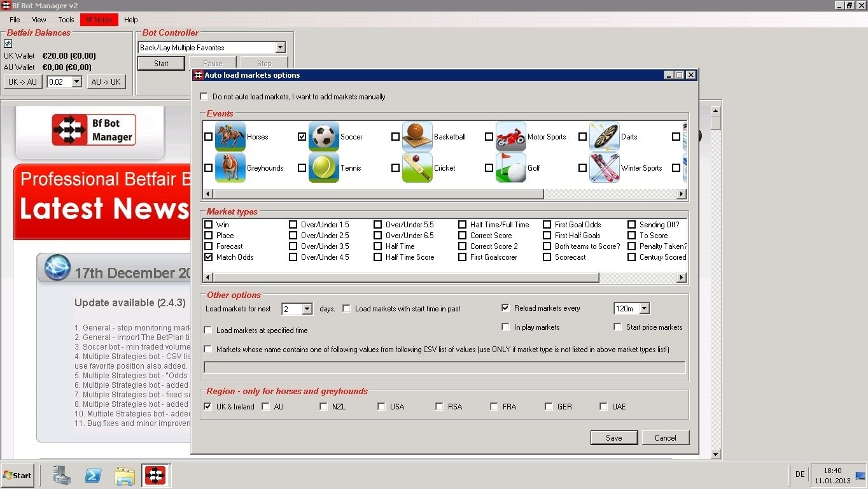
Task: Click the Soccer ball icon
Action: point(324,136)
